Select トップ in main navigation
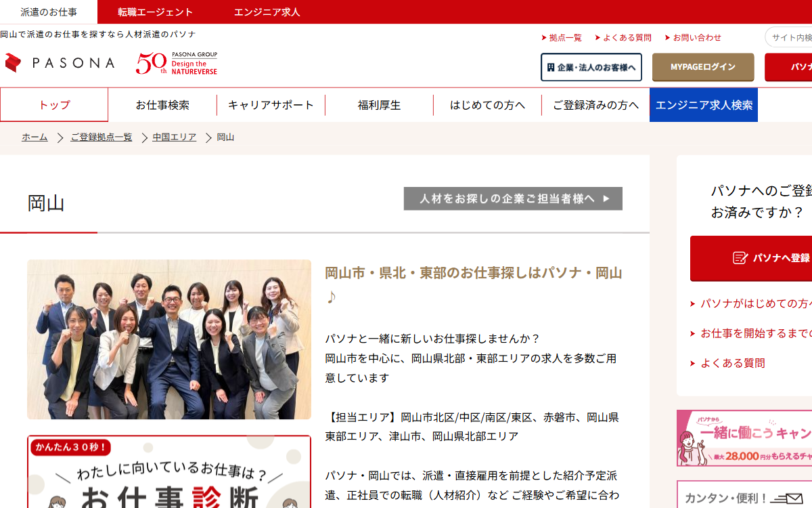 coord(54,105)
